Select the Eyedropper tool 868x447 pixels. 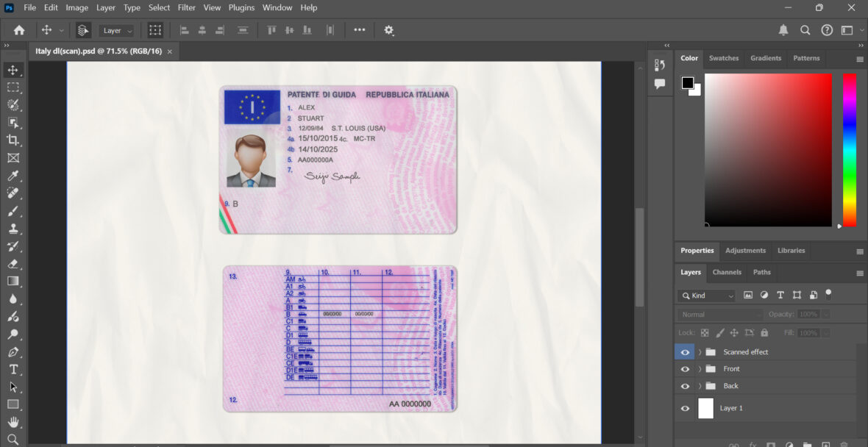pyautogui.click(x=13, y=176)
